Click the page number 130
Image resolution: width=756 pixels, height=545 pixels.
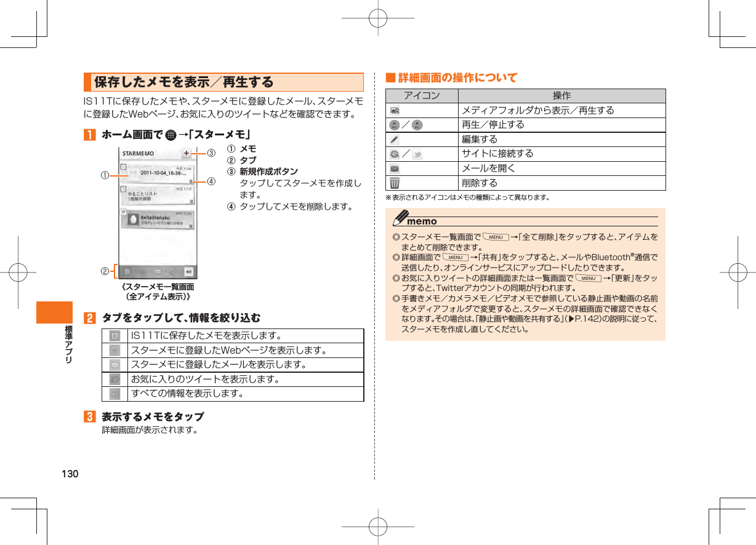click(x=70, y=474)
